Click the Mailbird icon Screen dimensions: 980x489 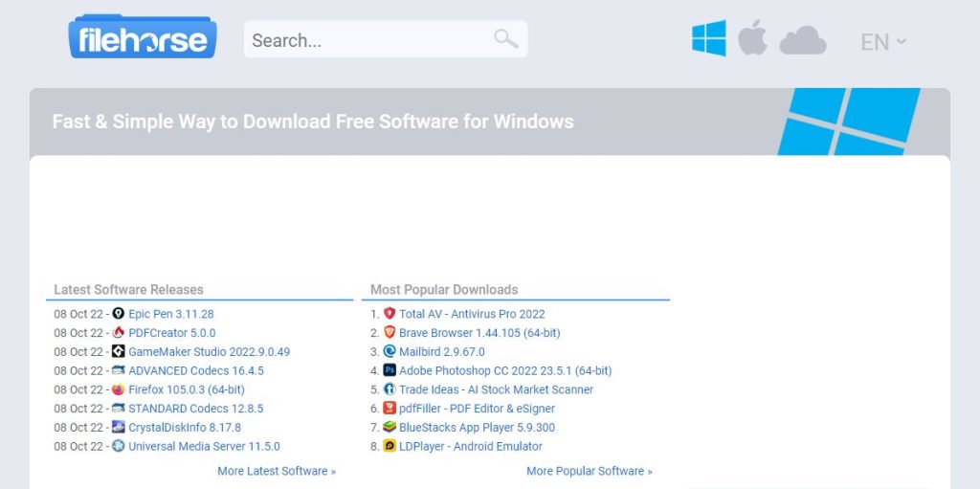click(390, 351)
